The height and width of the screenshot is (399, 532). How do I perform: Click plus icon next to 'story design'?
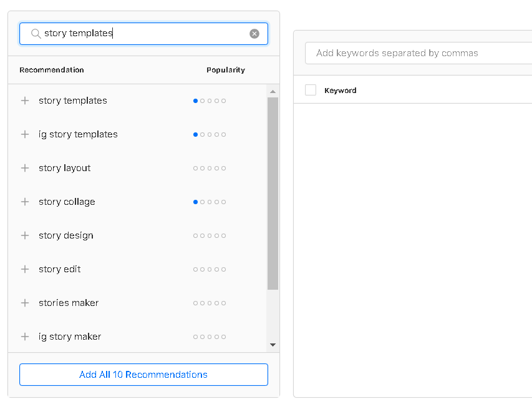click(25, 235)
